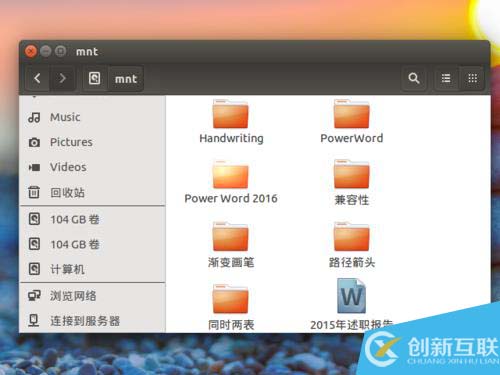Click the 同时两表 folder name
Screen dimensions: 500x375
point(231,325)
